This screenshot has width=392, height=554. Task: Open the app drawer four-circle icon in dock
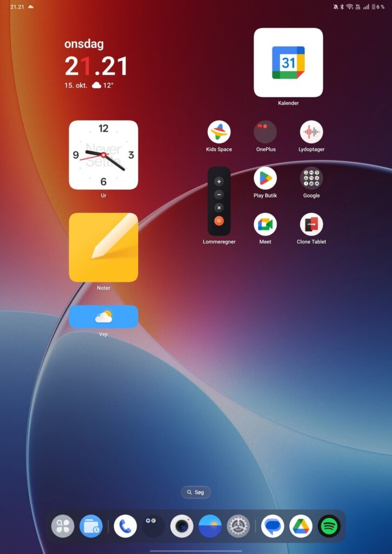[63, 526]
